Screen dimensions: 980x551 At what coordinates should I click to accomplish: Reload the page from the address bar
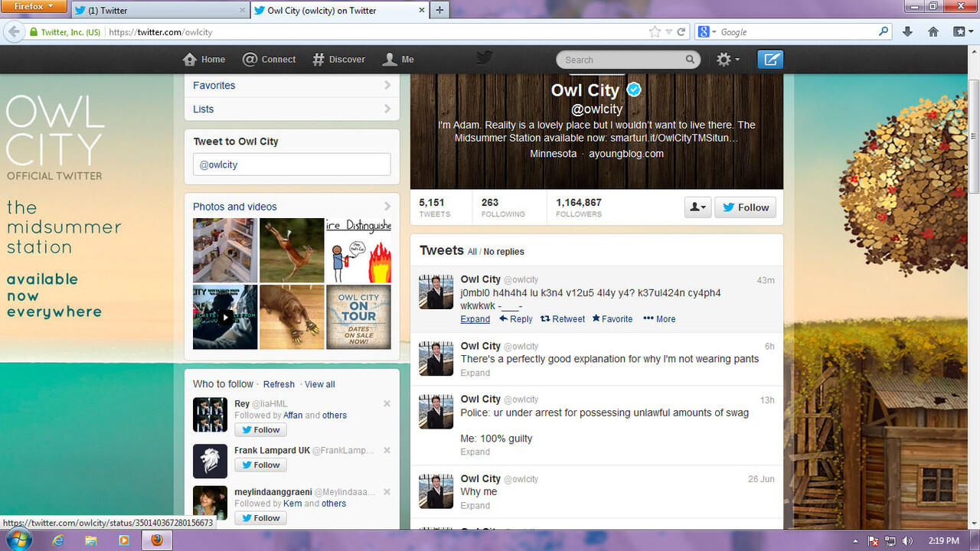coord(681,32)
